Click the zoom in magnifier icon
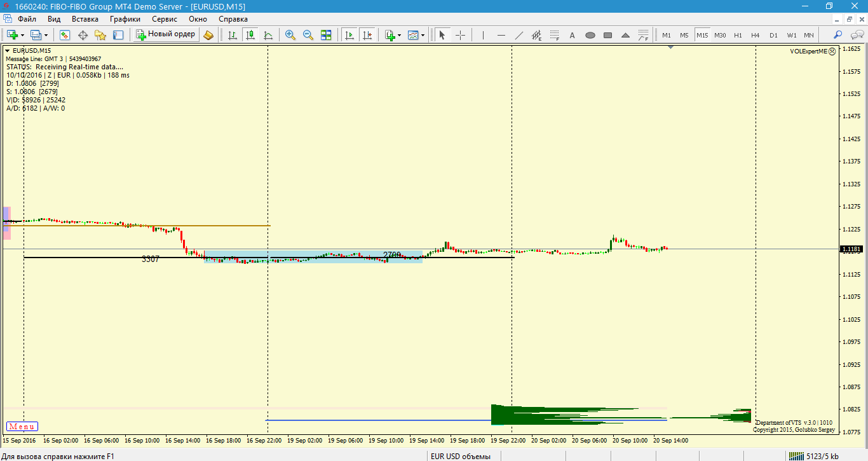868x461 pixels. (290, 35)
